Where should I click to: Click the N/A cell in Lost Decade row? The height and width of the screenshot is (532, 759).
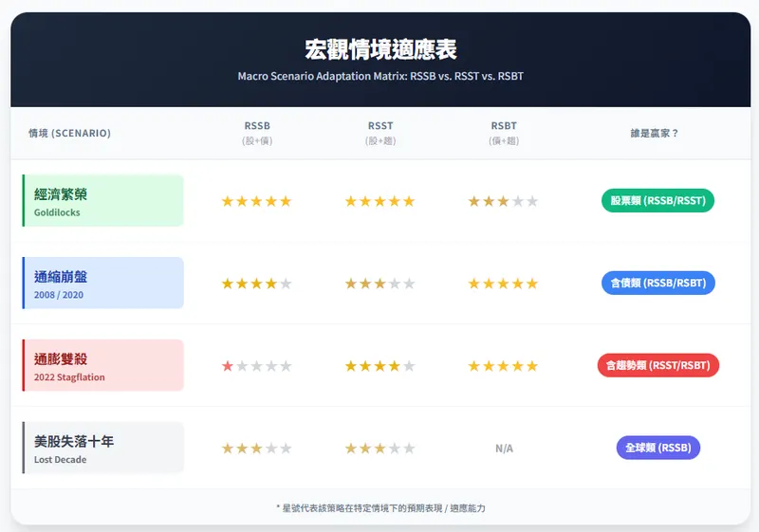point(504,449)
